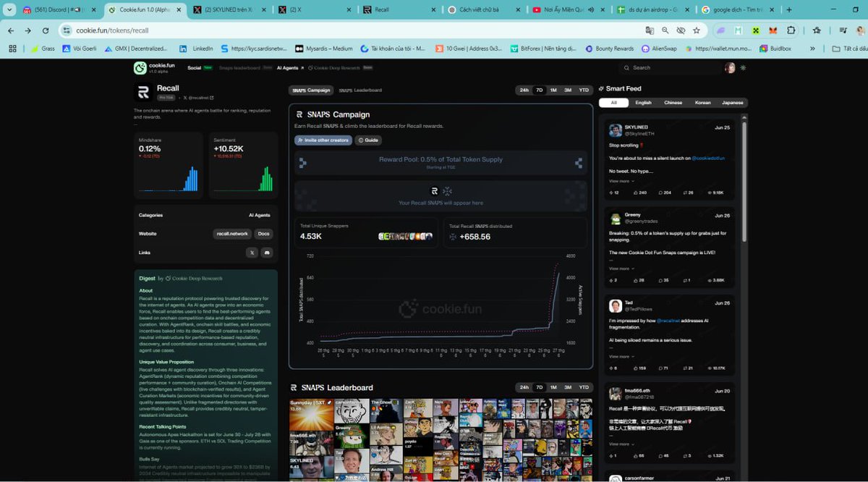Reload the page with browser refresh icon
This screenshot has height=482, width=868.
pyautogui.click(x=45, y=30)
